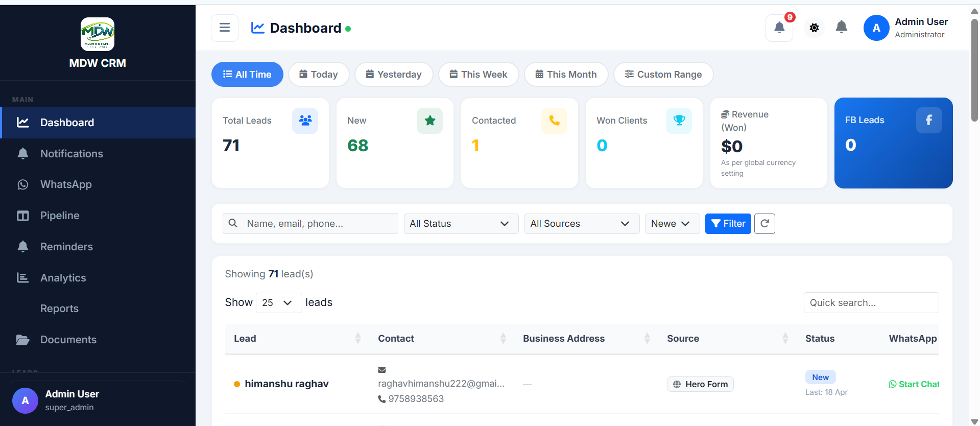
Task: Select the This Month range filter
Action: click(566, 75)
